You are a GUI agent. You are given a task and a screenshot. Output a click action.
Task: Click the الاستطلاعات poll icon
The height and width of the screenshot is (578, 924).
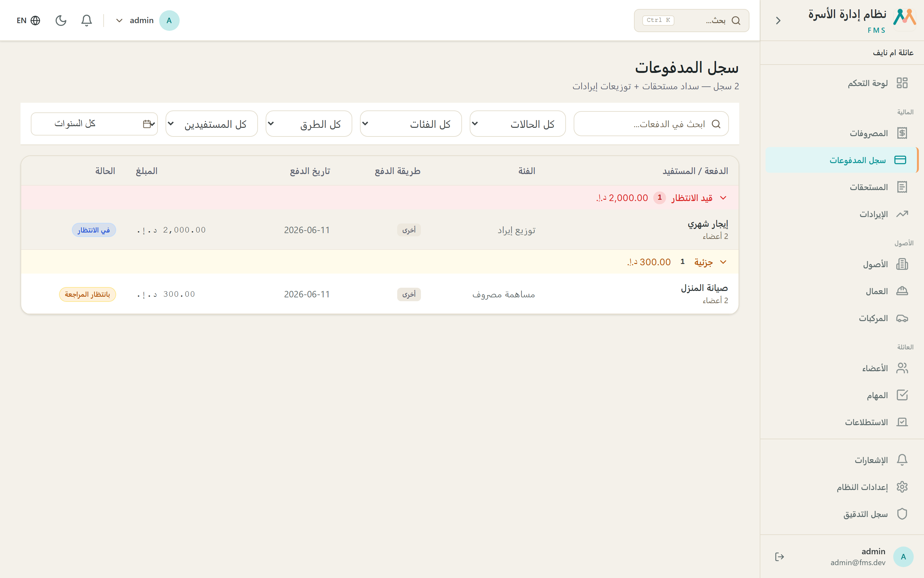pos(902,422)
